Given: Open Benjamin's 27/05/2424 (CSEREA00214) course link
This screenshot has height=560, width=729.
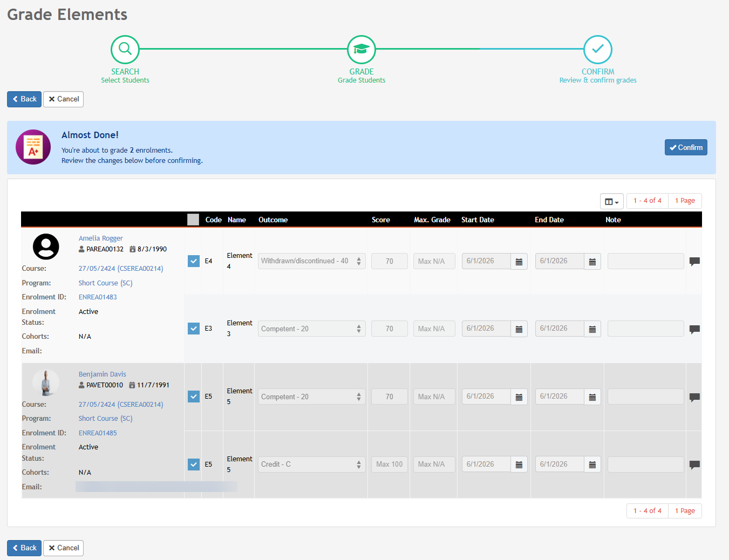Looking at the screenshot, I should click(x=121, y=405).
